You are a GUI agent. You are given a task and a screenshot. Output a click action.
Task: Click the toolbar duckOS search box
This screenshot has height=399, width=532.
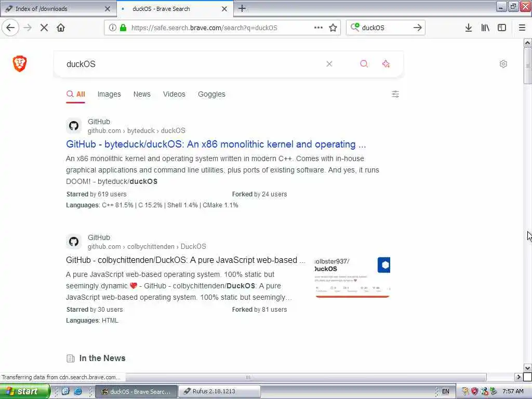point(385,28)
